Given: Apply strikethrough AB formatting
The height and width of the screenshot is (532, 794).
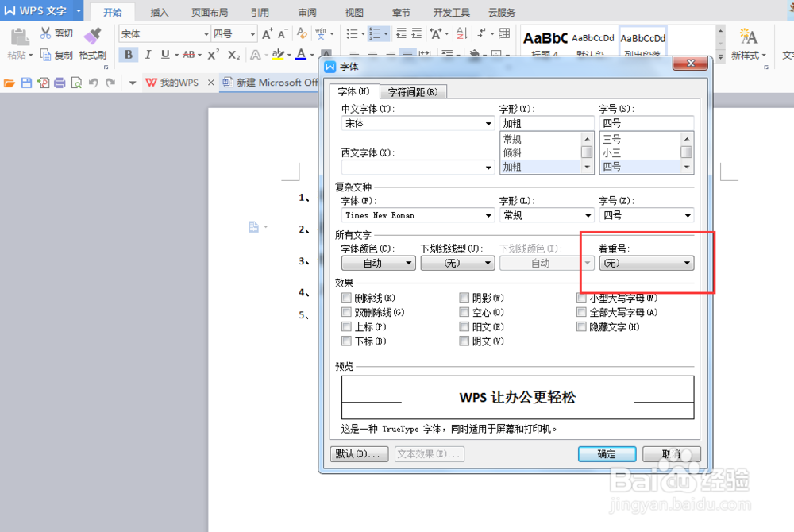Looking at the screenshot, I should click(x=189, y=54).
